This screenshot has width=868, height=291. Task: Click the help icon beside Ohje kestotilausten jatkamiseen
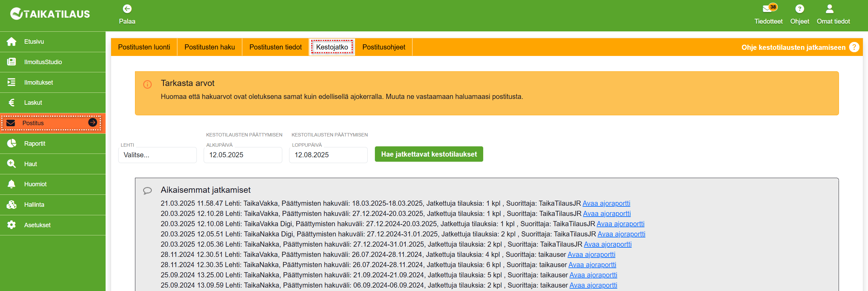[x=854, y=47]
